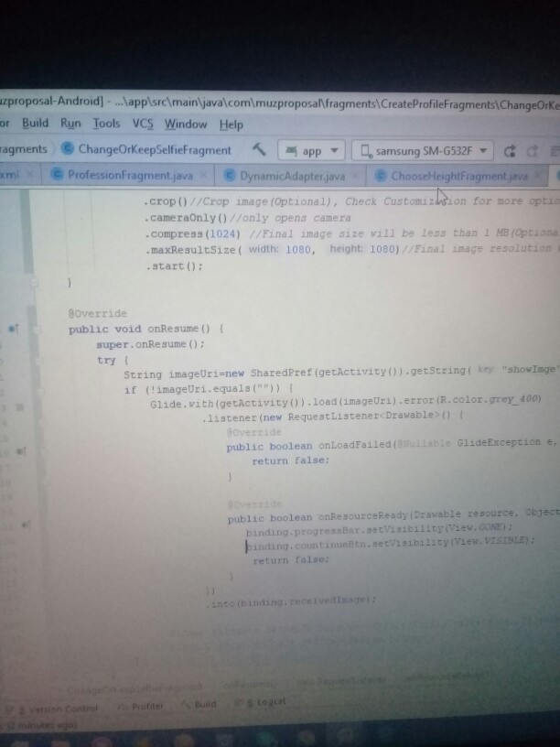This screenshot has width=560, height=747.
Task: Open the Tools menu
Action: click(106, 124)
